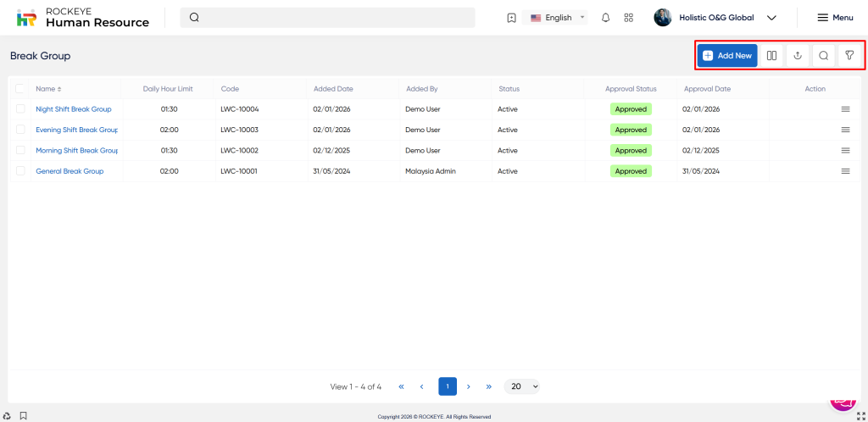Open the Morning Shift Break Group link

76,151
